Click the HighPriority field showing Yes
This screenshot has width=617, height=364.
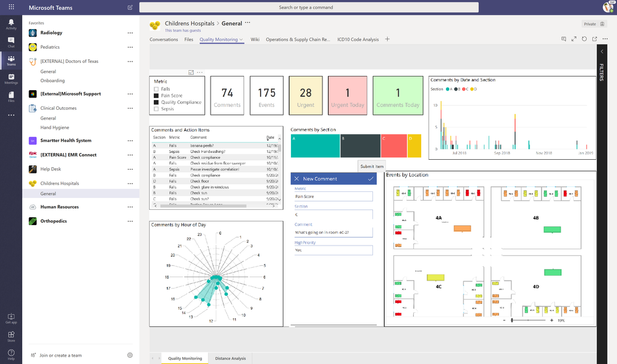pos(334,250)
